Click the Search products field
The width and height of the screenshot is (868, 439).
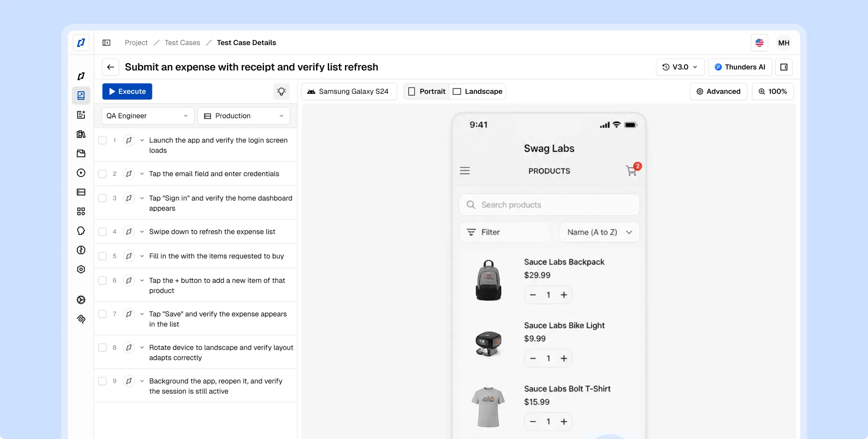549,205
